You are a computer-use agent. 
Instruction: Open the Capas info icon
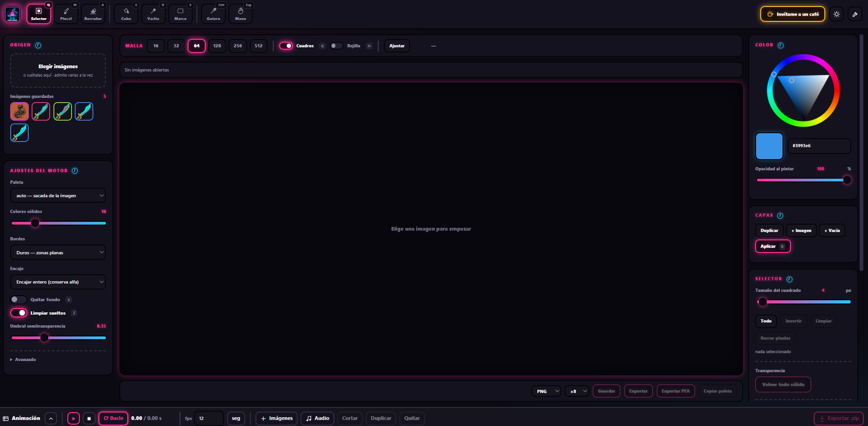click(780, 215)
